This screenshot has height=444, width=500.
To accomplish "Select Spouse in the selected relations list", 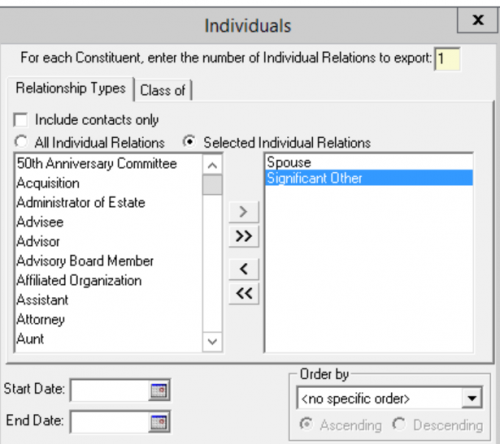I will [369, 162].
